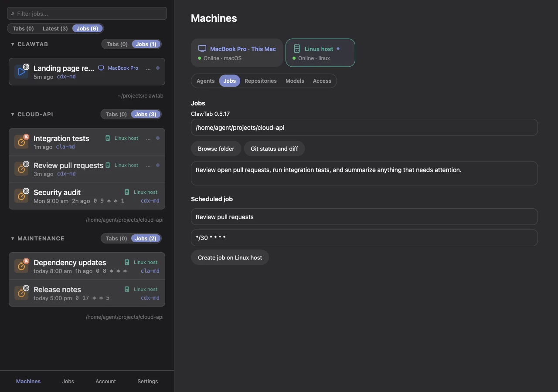Open the Models tab
The image size is (558, 392).
(295, 81)
